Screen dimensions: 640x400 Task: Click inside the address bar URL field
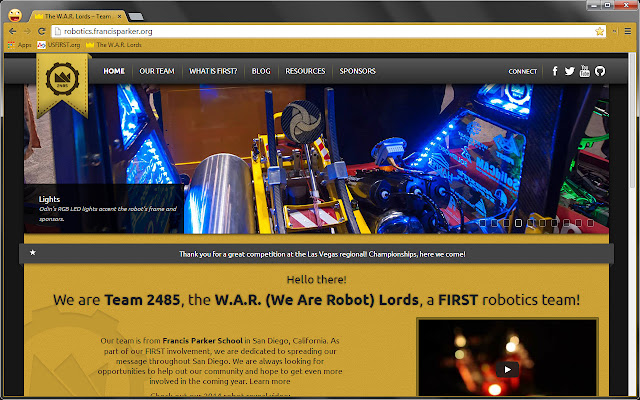click(327, 31)
